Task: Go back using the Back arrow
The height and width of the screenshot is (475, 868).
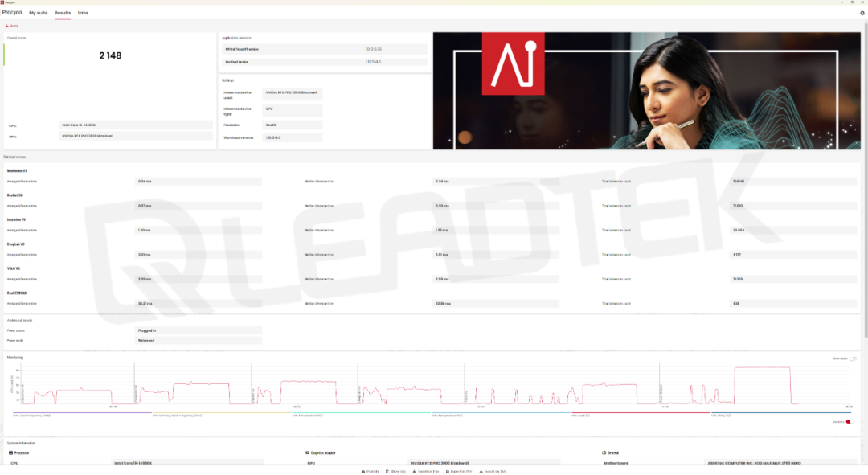Action: [x=11, y=26]
